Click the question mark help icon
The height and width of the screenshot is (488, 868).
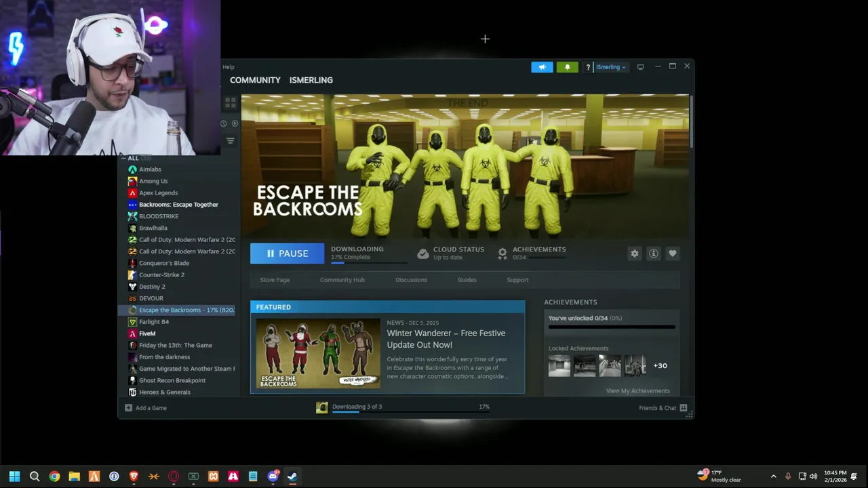588,67
